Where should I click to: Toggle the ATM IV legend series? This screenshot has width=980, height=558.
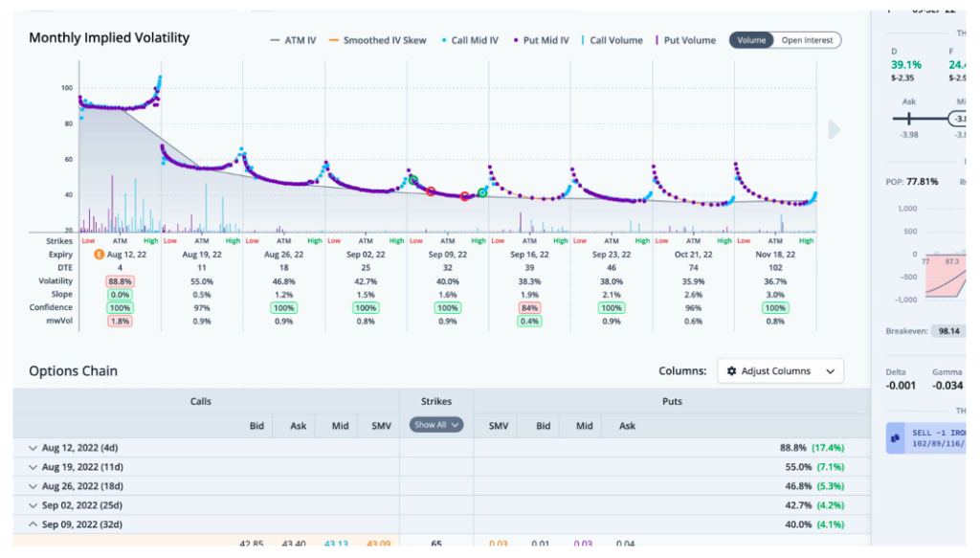click(293, 40)
